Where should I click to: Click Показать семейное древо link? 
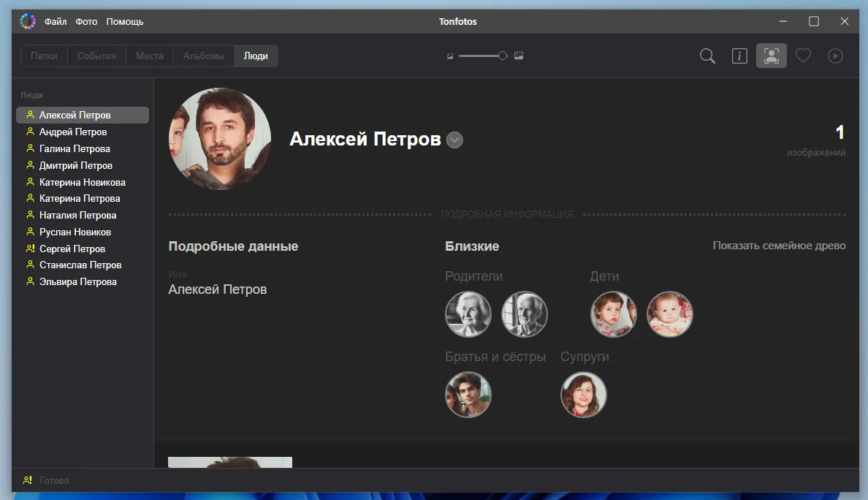(779, 246)
